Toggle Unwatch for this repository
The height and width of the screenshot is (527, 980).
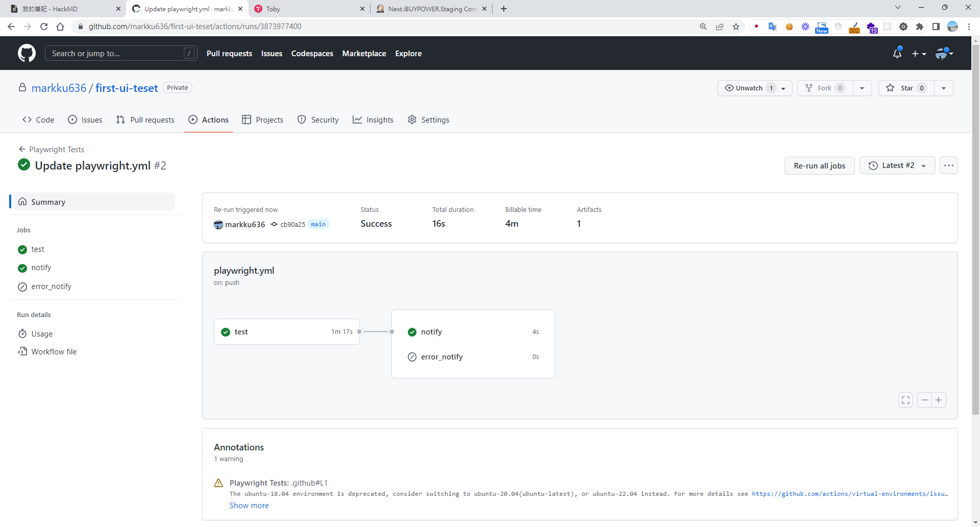(749, 88)
